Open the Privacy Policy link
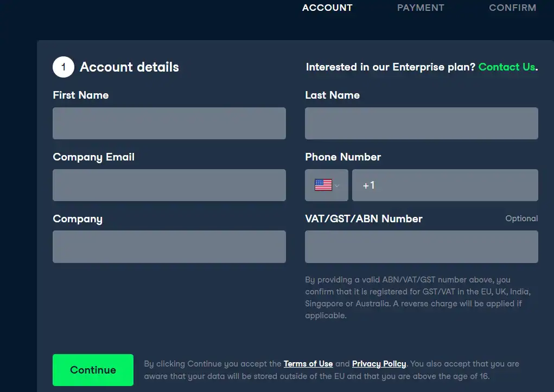554x392 pixels. click(x=379, y=364)
